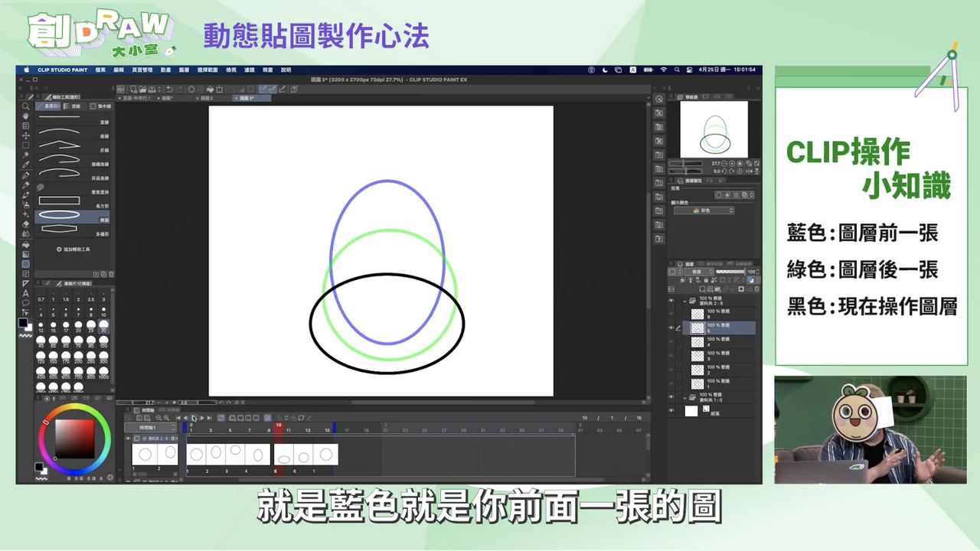Open the CLIP STUDIO PAINT app menu

coord(63,70)
